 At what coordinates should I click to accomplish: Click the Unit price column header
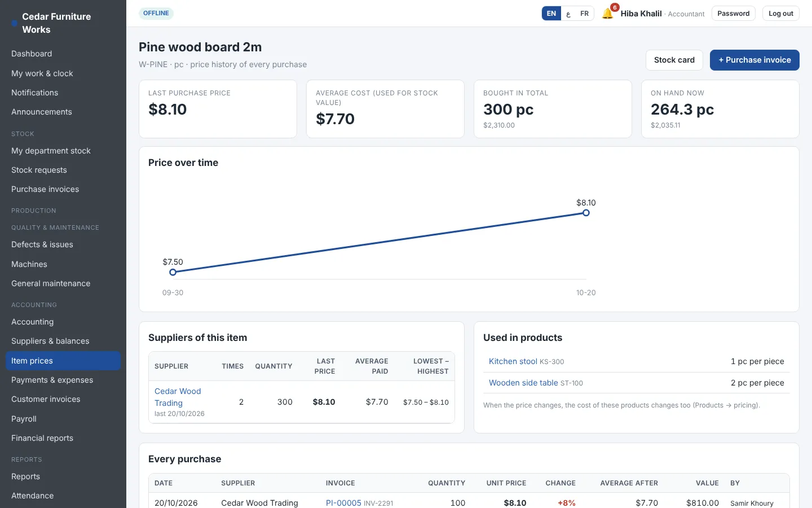[506, 483]
